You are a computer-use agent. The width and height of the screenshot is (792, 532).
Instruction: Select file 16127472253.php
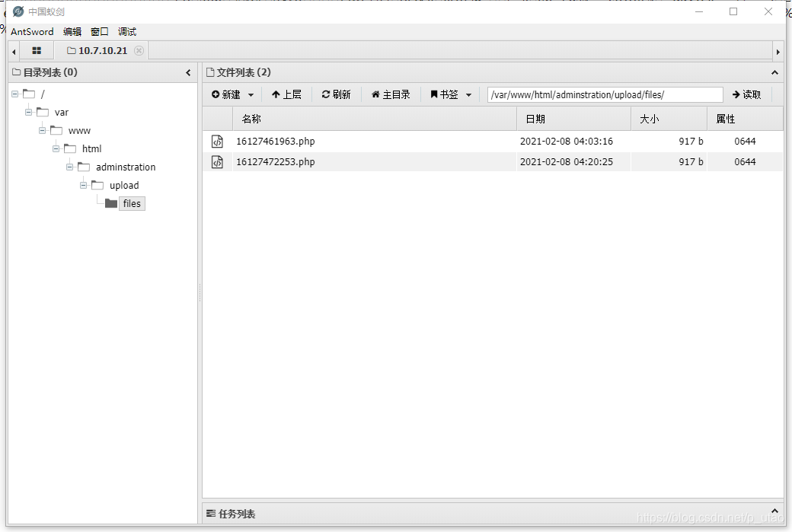pos(275,162)
